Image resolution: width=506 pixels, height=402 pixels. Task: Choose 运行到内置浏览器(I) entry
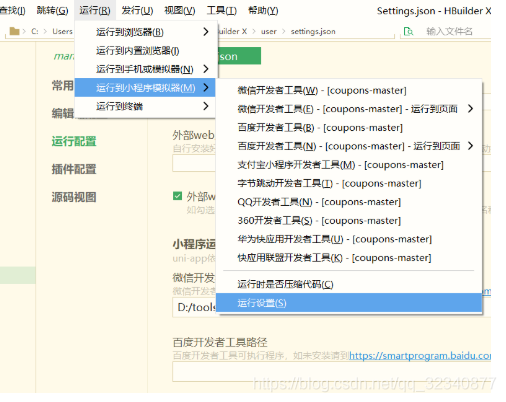(x=146, y=51)
